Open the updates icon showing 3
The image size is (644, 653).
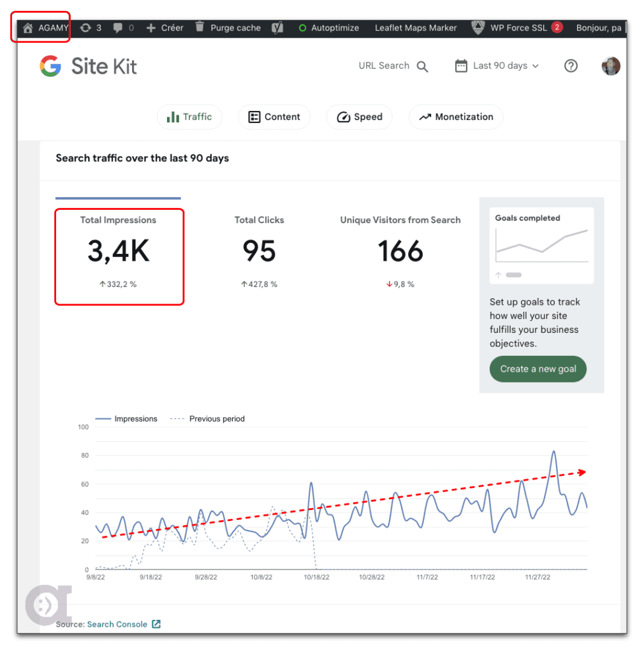click(x=85, y=28)
